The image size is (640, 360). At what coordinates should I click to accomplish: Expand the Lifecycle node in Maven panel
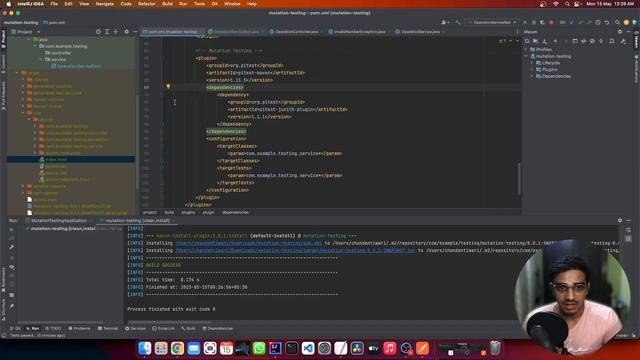point(532,63)
